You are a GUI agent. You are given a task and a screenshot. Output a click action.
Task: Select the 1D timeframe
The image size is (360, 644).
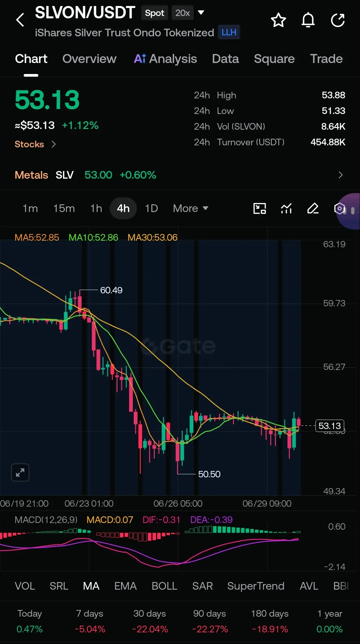(x=151, y=208)
